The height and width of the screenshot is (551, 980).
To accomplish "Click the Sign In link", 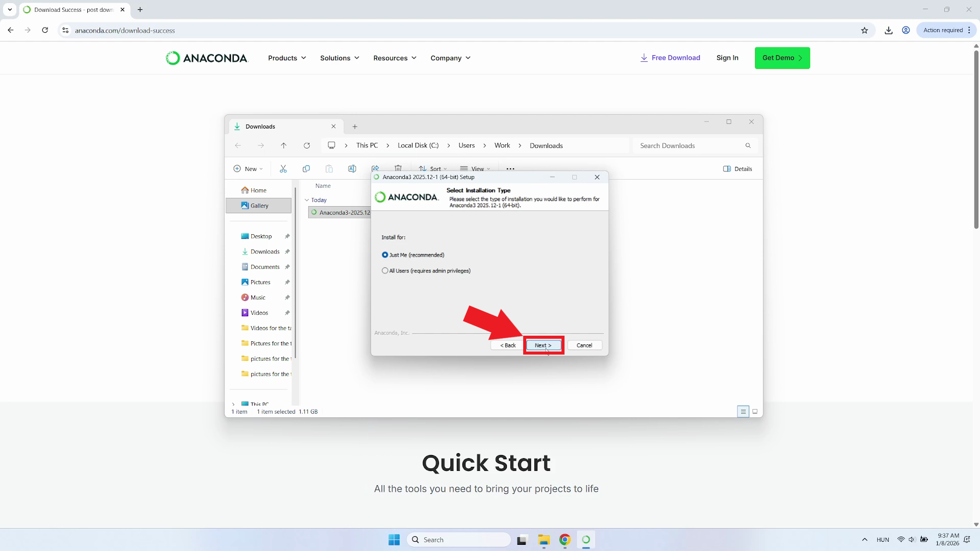I will 727,58.
